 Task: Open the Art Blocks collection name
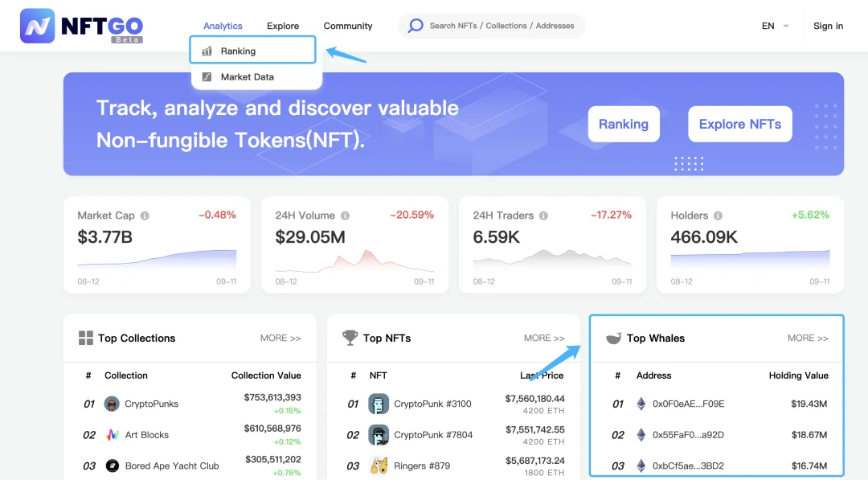(147, 435)
